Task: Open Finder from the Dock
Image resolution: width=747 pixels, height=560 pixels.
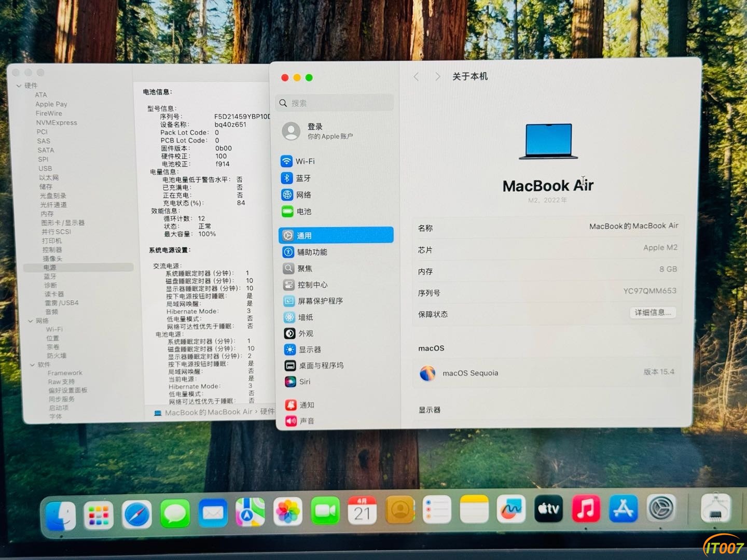Action: [x=61, y=516]
